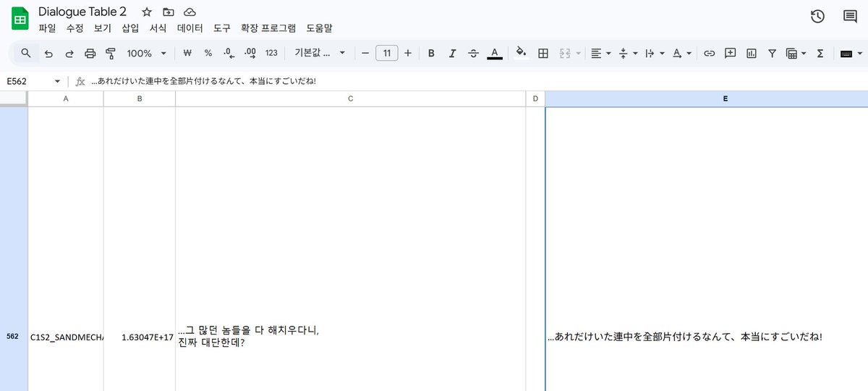Screen dimensions: 868x391
Task: Open the 100% zoom dropdown
Action: (x=147, y=53)
